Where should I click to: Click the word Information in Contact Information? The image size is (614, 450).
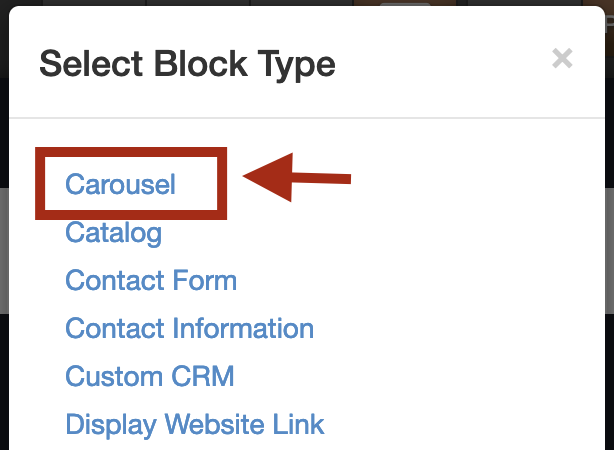coord(243,328)
